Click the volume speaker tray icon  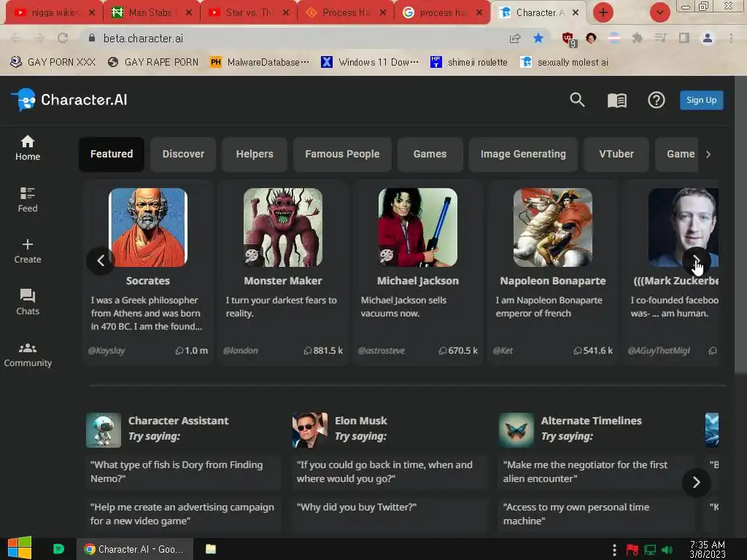(x=667, y=550)
